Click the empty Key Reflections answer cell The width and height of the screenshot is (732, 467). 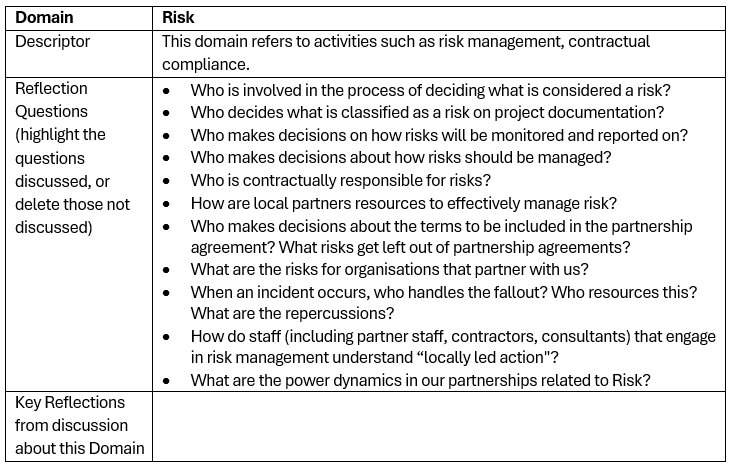(x=440, y=425)
